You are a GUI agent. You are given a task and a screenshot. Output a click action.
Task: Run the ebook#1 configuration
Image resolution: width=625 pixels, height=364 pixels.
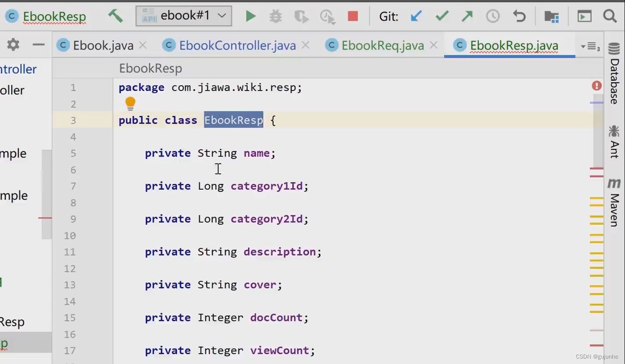(x=250, y=16)
